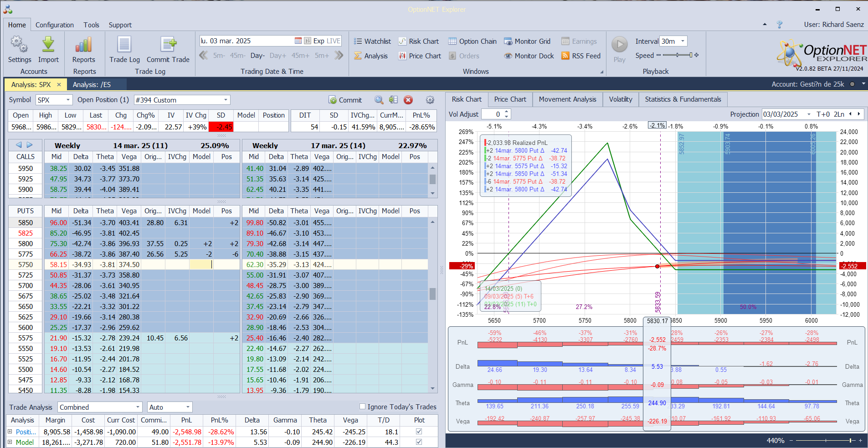Collapse the ribbon with the up arrow
The image size is (868, 448).
click(765, 25)
